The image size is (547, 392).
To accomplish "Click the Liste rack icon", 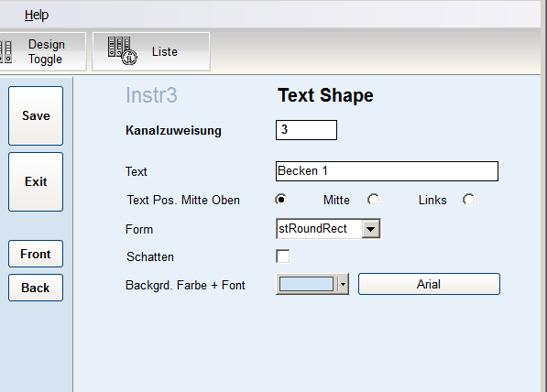I will coord(122,50).
